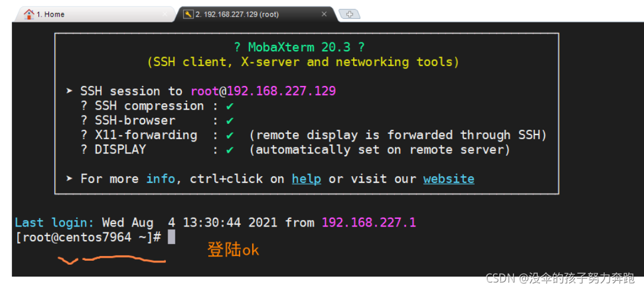Click the root@192.168.227.129 session address
The image size is (644, 289).
[x=263, y=91]
